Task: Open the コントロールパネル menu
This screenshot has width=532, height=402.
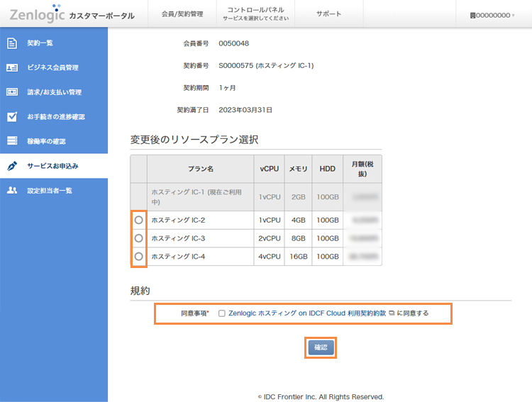Action: click(255, 13)
